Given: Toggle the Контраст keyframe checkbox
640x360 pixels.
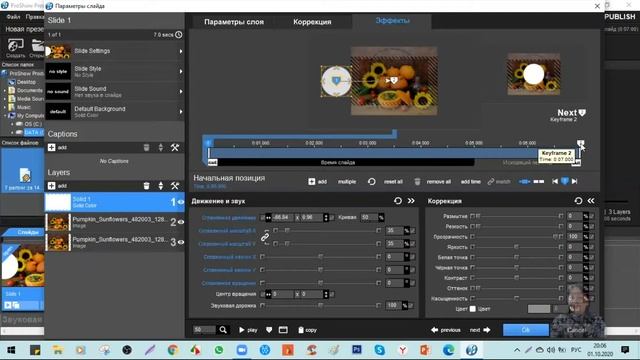Looking at the screenshot, I should [x=592, y=278].
